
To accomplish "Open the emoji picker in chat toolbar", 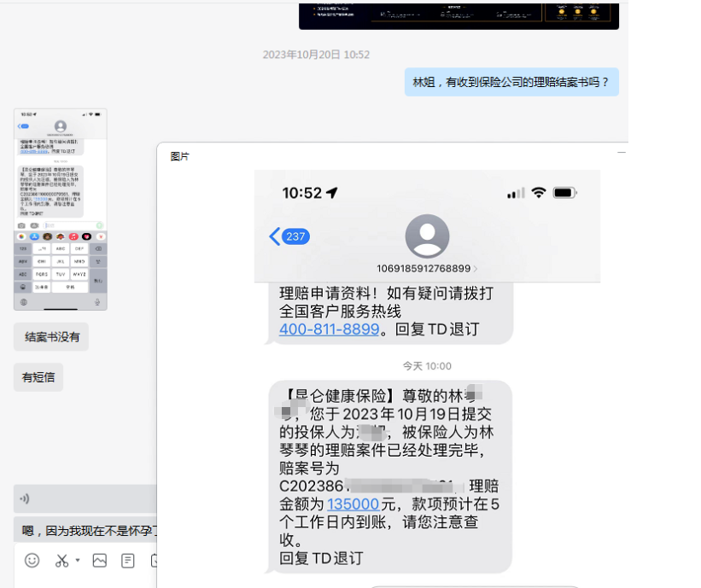I will point(32,561).
